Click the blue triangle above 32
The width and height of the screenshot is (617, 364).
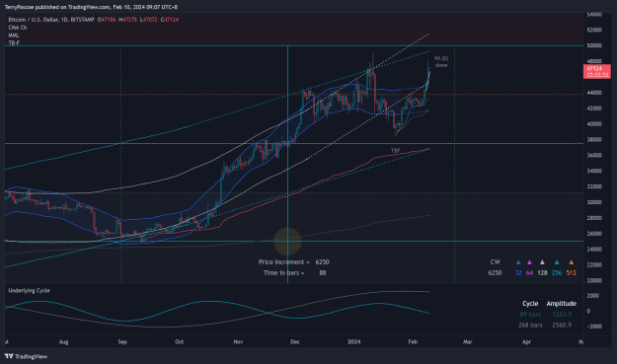[x=518, y=262]
